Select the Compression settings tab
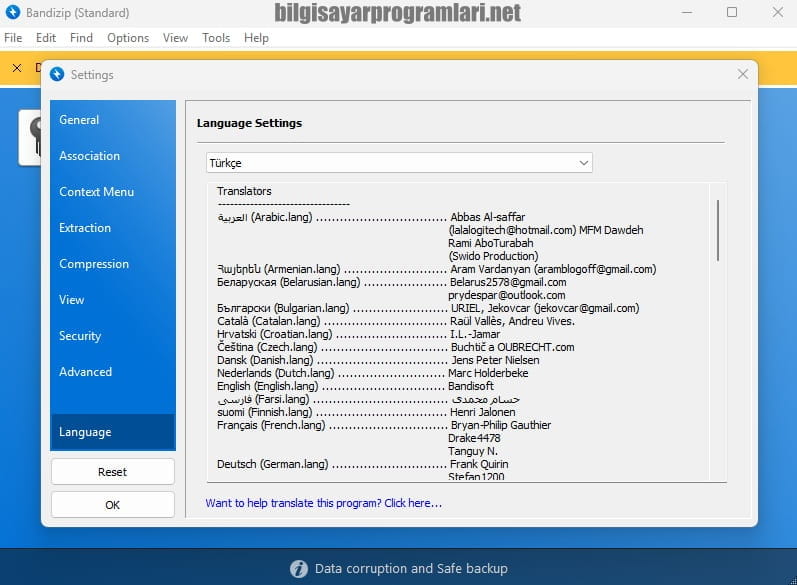This screenshot has width=797, height=585. (x=113, y=264)
